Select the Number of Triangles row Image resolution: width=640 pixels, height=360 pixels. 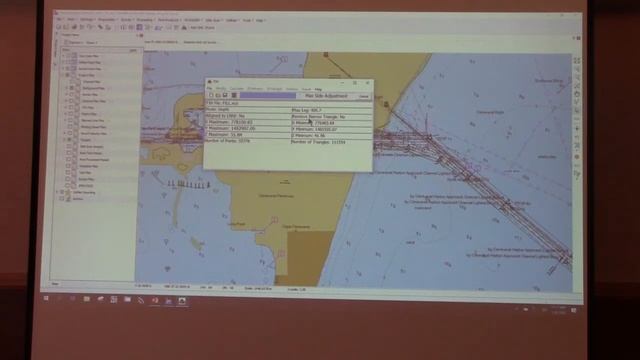pos(331,142)
